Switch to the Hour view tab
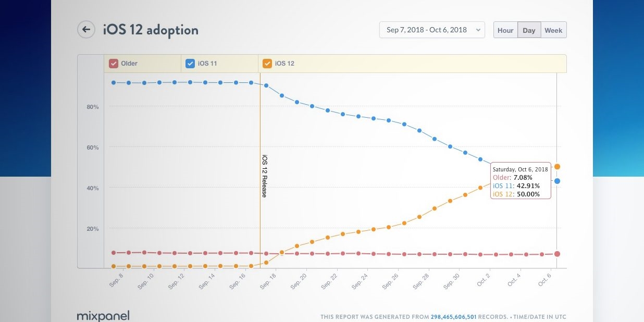Screen dimensions: 644x322 (x=505, y=30)
